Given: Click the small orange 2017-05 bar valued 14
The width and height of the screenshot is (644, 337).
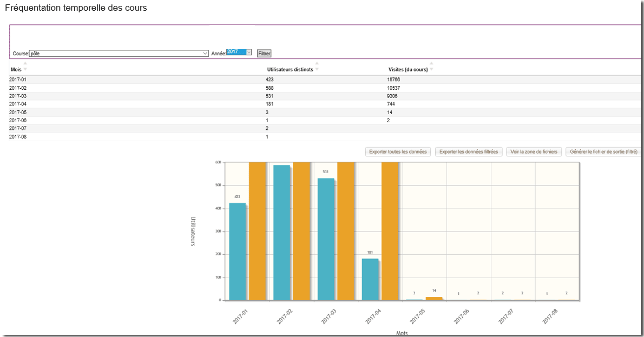Looking at the screenshot, I should pyautogui.click(x=434, y=298).
